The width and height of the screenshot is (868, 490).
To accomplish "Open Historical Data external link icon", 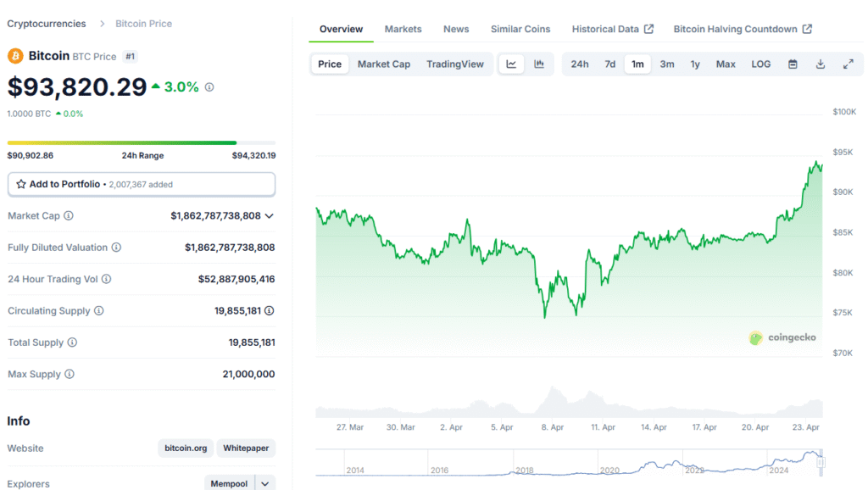I will pos(648,29).
